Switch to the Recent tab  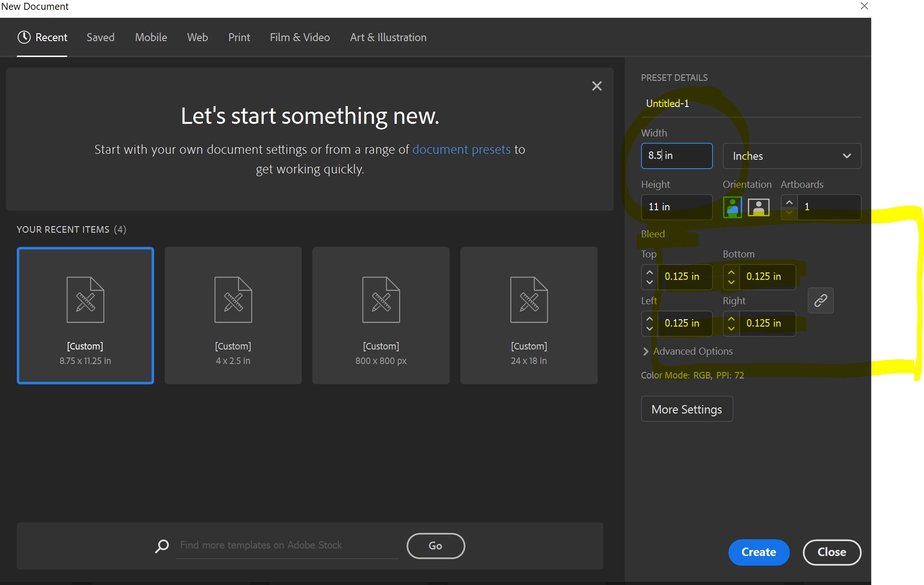click(x=42, y=37)
